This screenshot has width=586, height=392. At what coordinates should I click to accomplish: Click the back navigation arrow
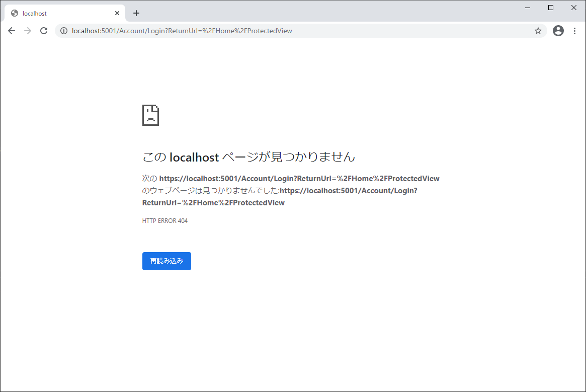tap(11, 31)
